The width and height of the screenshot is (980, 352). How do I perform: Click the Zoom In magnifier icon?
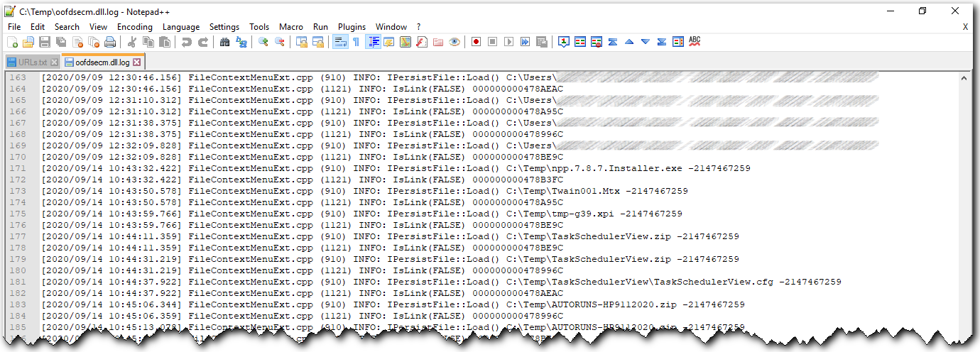[263, 42]
